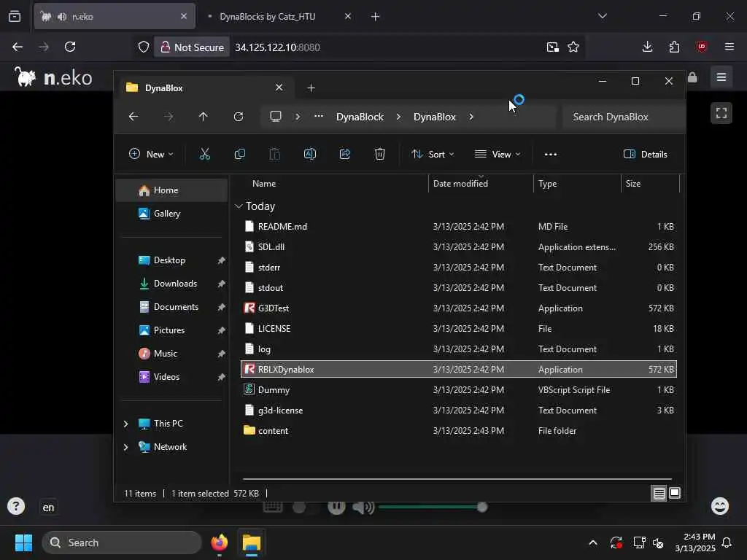Click the Windows taskbar Search box

click(122, 542)
